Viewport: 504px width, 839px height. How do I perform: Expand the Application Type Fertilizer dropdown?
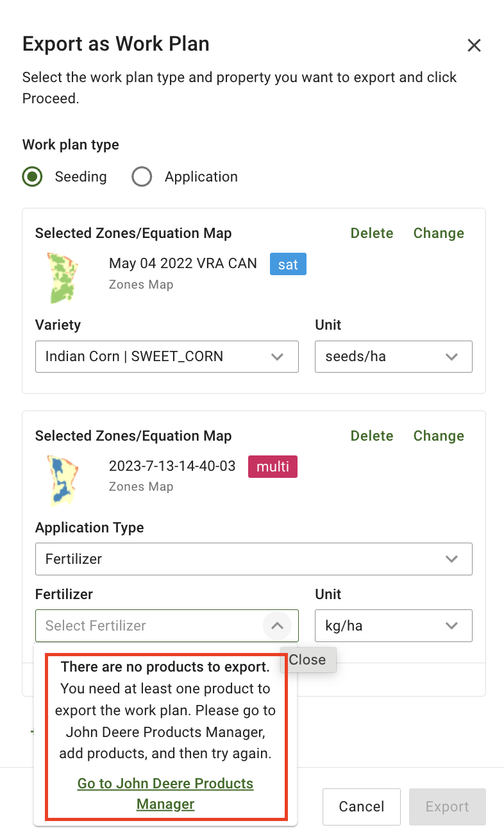pyautogui.click(x=253, y=559)
